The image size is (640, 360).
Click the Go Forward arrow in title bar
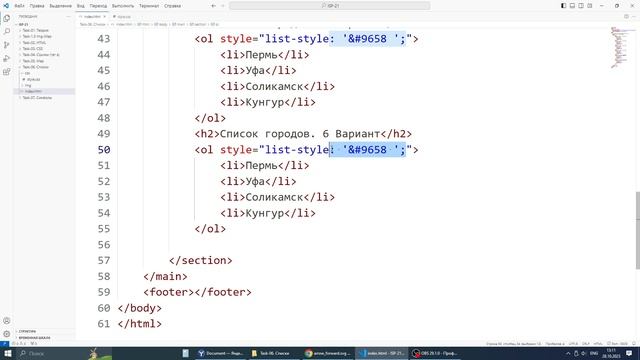223,6
